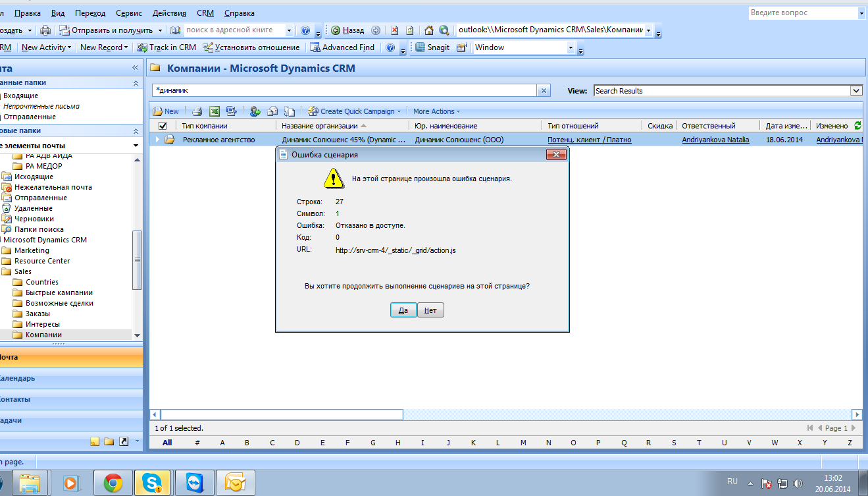The image size is (868, 496).
Task: Select the Возможные сделки folder
Action: 59,303
